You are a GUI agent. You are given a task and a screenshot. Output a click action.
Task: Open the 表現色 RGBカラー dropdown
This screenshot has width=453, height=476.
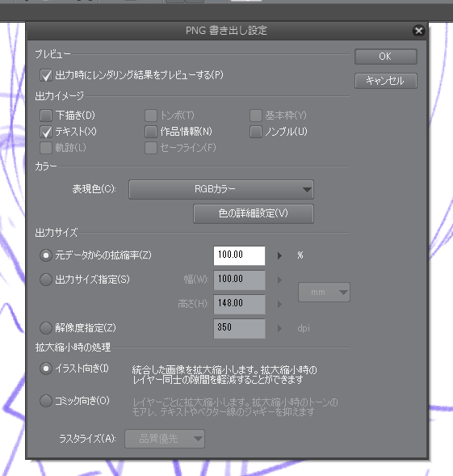coord(221,189)
